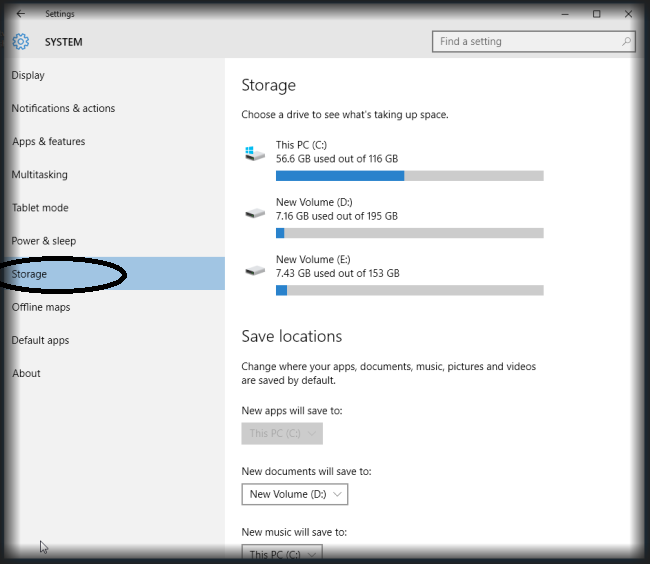Open New music save location dropdown
Viewport: 650px width, 564px height.
pyautogui.click(x=282, y=554)
